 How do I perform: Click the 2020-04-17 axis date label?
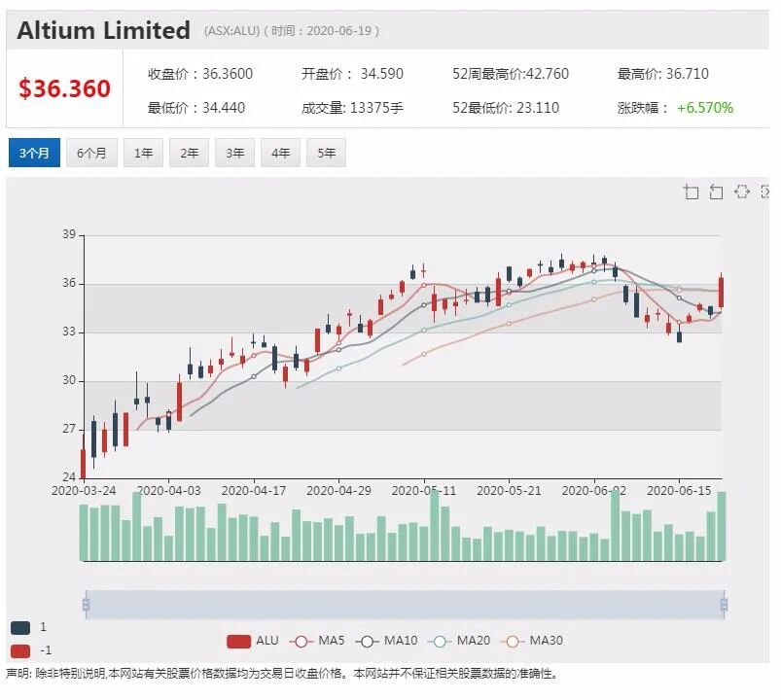coord(254,491)
